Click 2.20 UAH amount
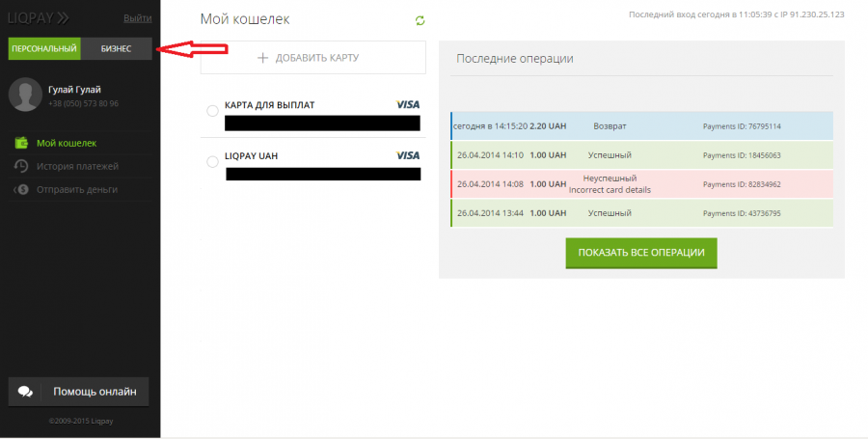 point(548,126)
